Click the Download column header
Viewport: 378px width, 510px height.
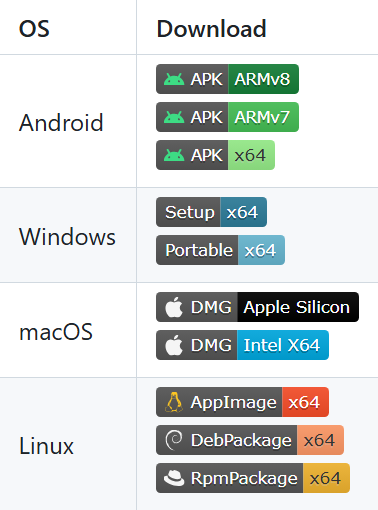coord(211,29)
